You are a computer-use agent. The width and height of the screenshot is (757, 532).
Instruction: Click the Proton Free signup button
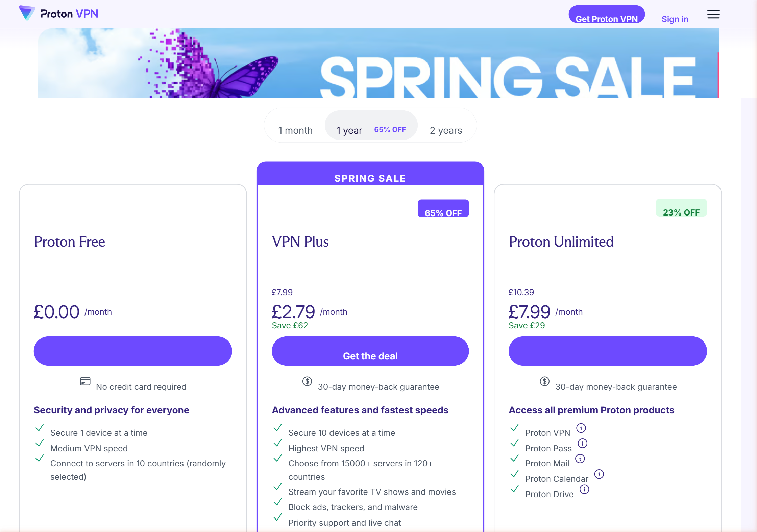coord(133,351)
